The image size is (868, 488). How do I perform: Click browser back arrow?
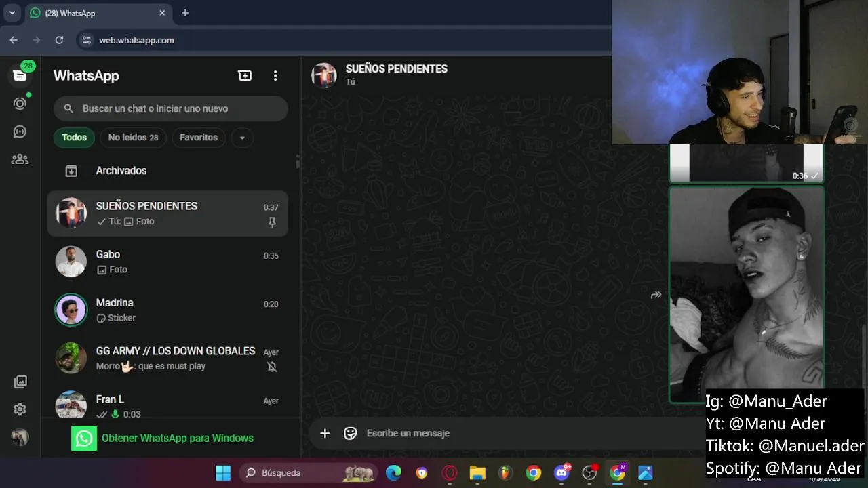pos(14,40)
